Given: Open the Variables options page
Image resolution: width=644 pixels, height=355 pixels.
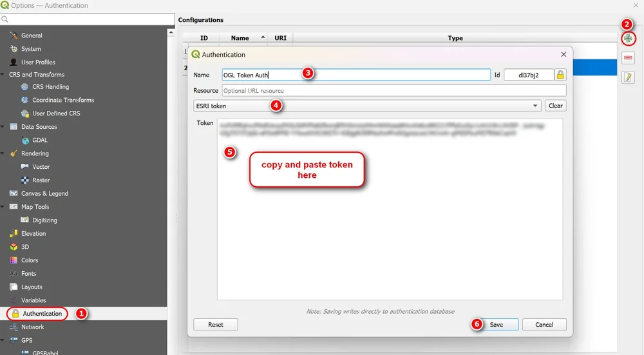Looking at the screenshot, I should [33, 300].
